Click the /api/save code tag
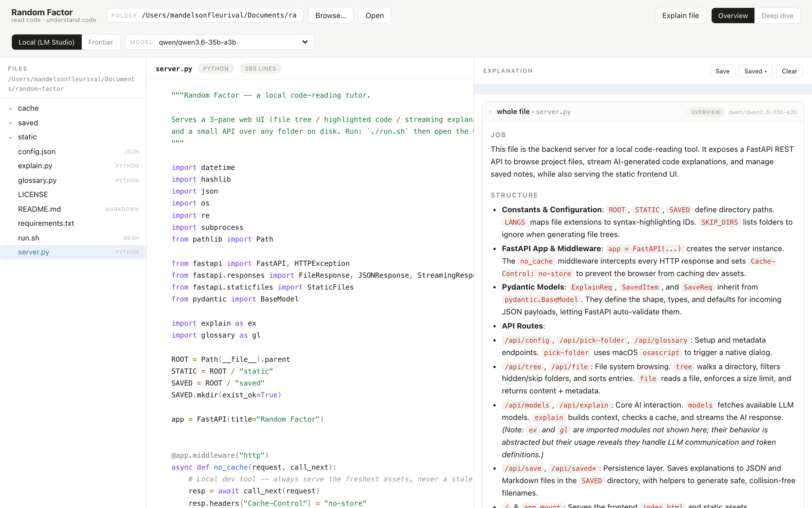This screenshot has height=508, width=812. click(523, 469)
